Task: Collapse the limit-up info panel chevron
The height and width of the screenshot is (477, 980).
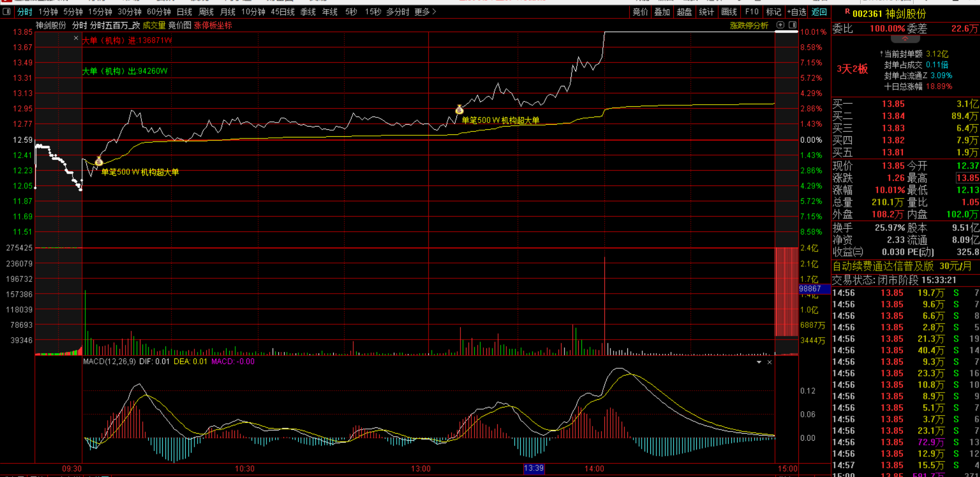Action: tap(905, 39)
